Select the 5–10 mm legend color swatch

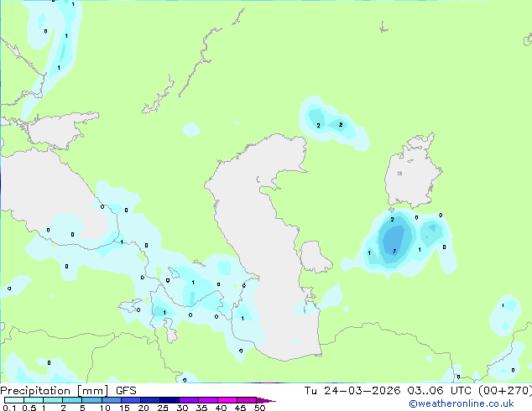pyautogui.click(x=91, y=400)
